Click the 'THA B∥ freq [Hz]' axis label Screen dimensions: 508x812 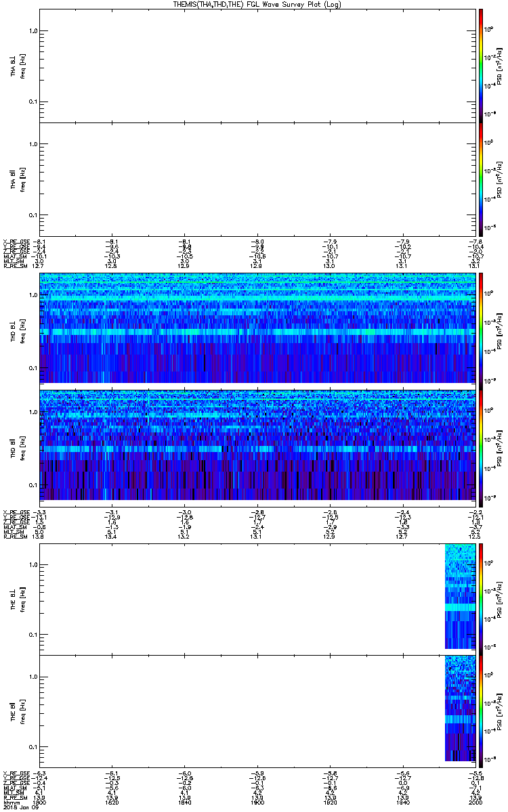click(x=17, y=179)
